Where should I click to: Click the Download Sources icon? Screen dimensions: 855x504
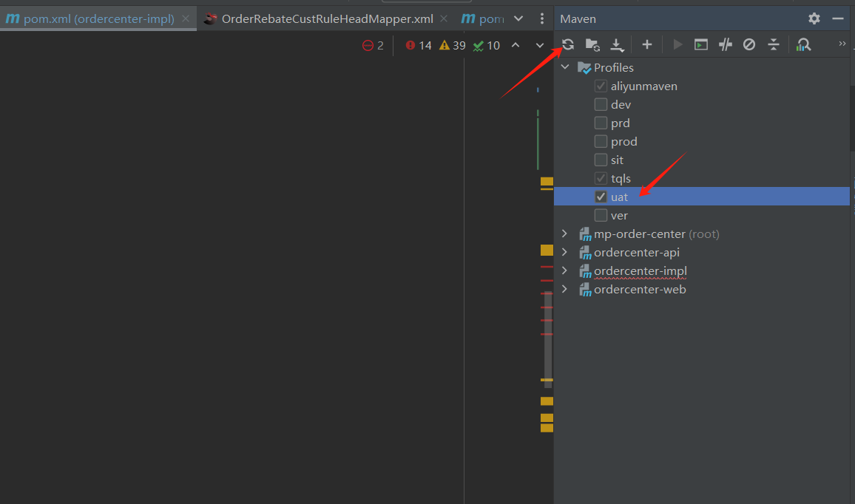pyautogui.click(x=618, y=45)
